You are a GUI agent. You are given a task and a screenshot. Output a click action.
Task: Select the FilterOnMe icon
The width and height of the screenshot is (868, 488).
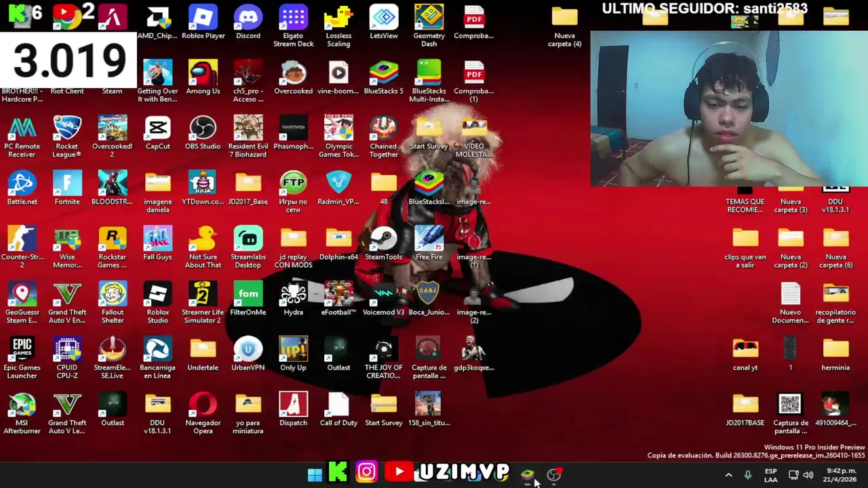[248, 300]
